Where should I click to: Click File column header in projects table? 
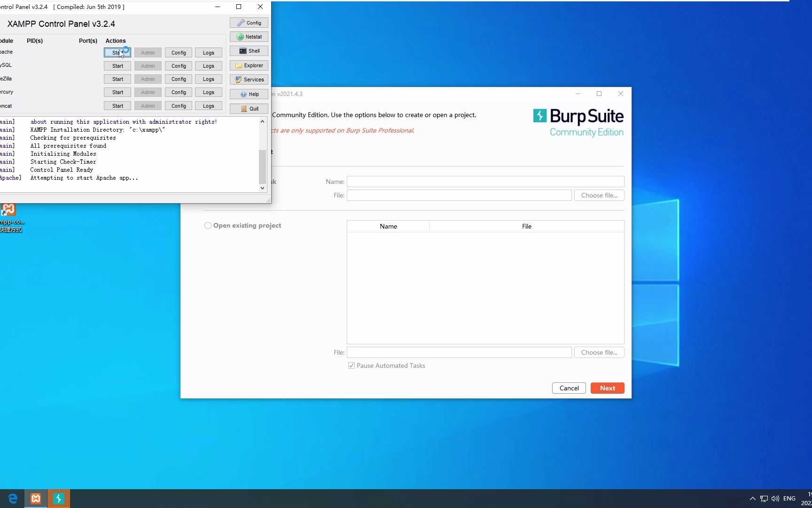[x=527, y=226]
